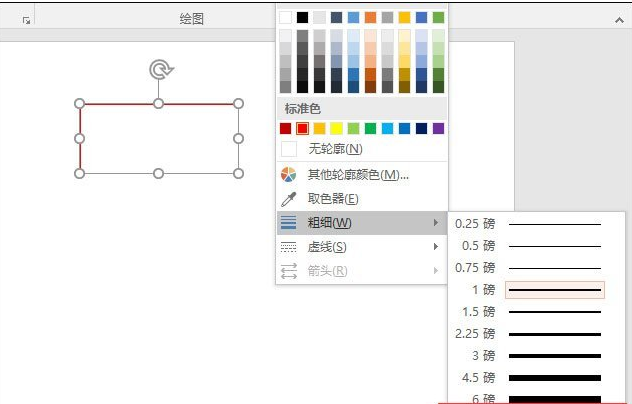Click the dashed lines icon beside 虚线

point(288,246)
